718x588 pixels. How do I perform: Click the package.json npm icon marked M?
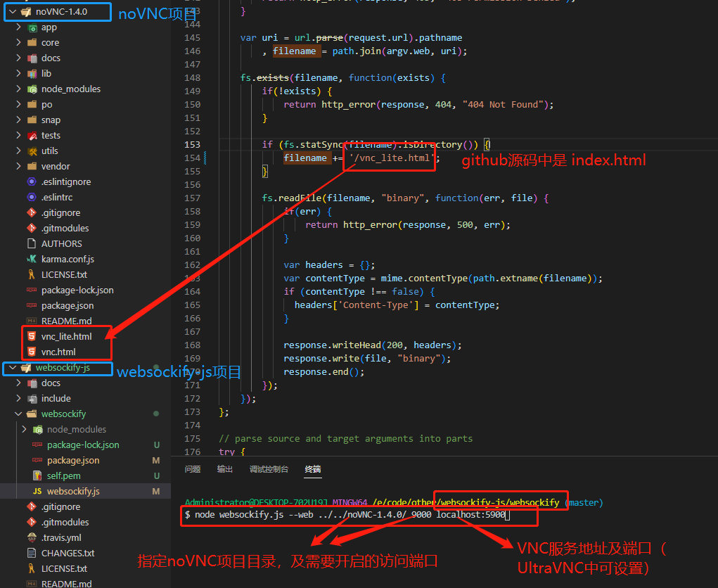tap(37, 460)
